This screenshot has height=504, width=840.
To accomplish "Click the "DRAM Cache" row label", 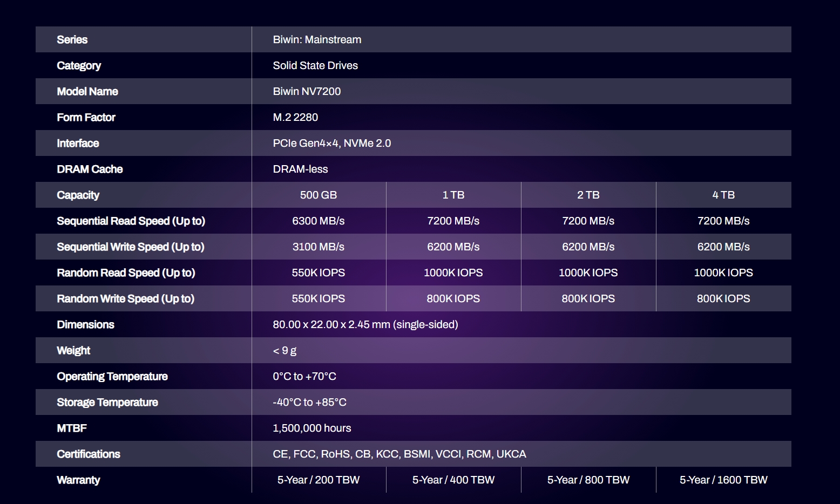I will coord(90,169).
